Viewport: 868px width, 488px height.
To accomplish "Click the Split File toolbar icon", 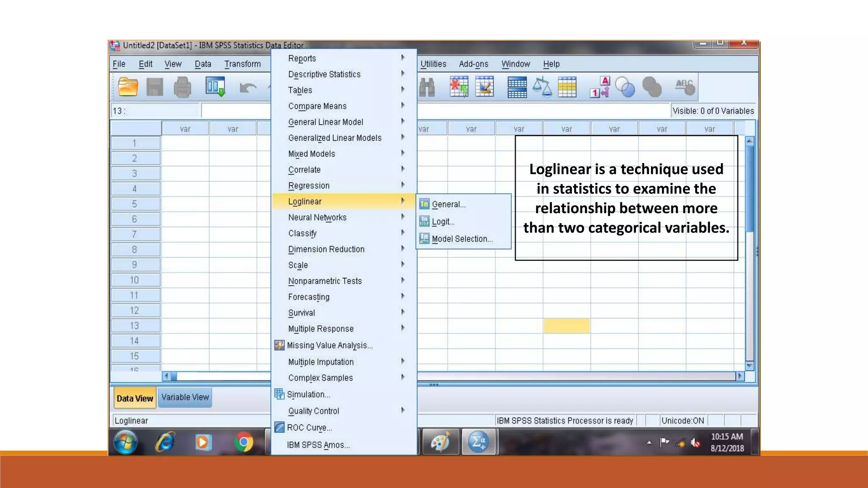I will (517, 87).
